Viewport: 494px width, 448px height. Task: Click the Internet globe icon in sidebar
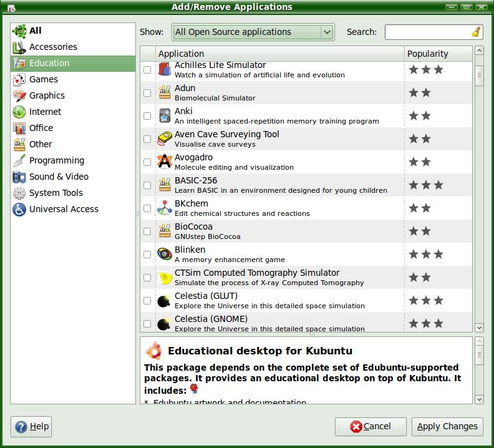19,112
